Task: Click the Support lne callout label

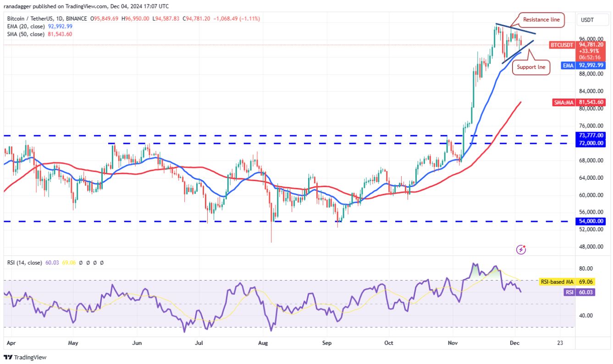Action: click(530, 67)
